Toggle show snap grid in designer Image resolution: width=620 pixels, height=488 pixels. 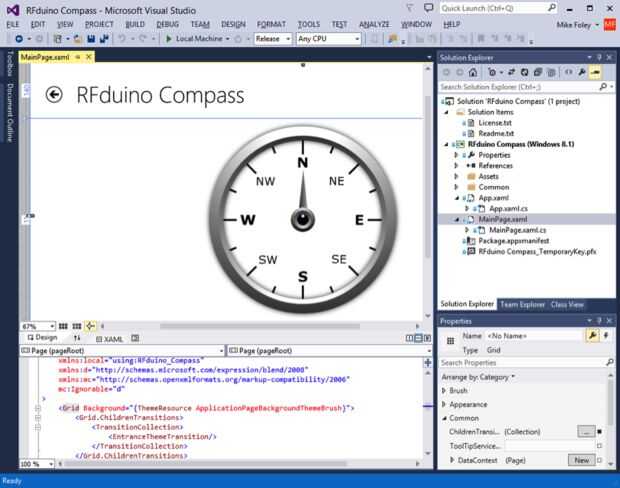pos(63,326)
